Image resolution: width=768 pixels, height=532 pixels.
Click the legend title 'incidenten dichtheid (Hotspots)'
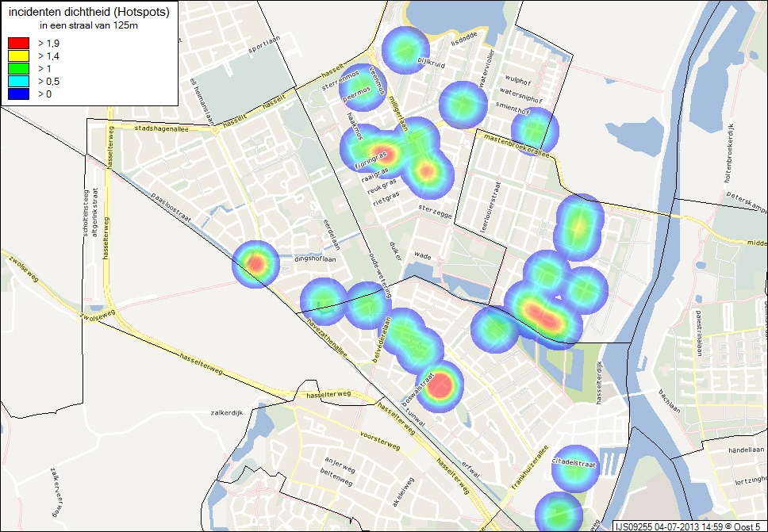pyautogui.click(x=88, y=13)
